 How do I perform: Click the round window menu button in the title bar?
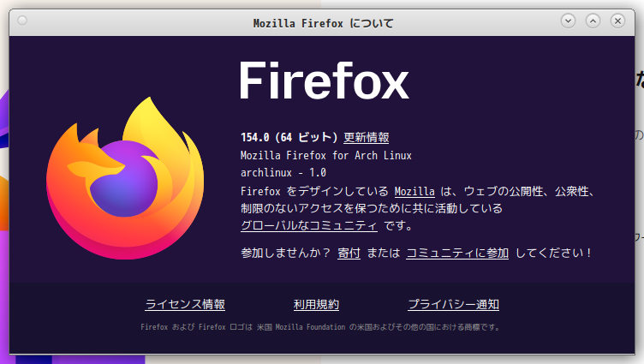tap(22, 21)
